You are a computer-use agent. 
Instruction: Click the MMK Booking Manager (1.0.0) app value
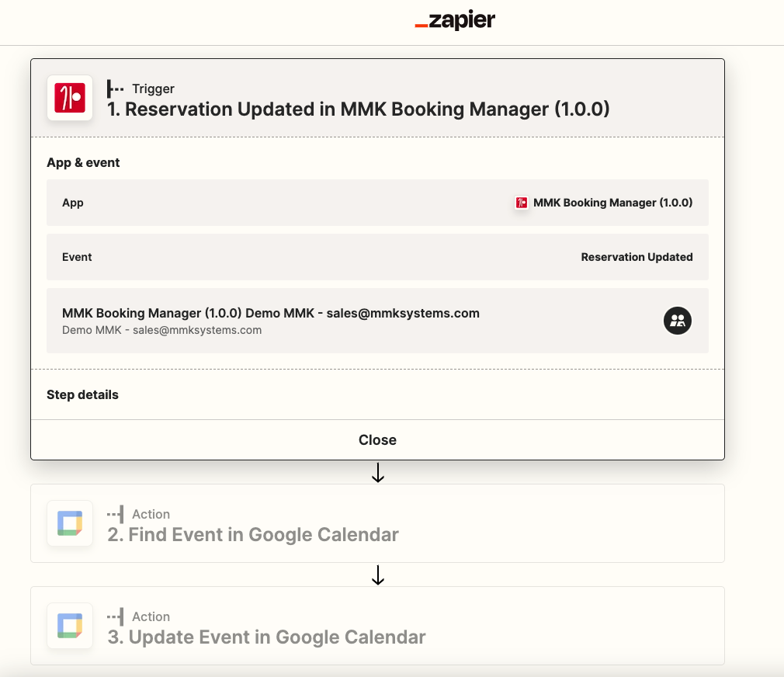pyautogui.click(x=612, y=203)
